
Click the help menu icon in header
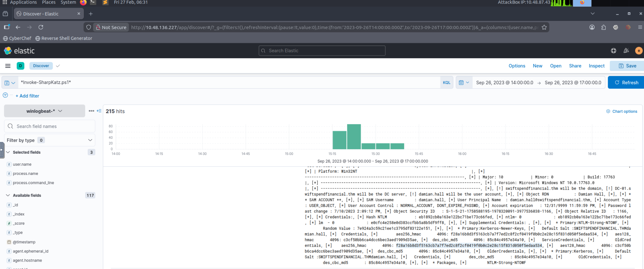coord(613,51)
